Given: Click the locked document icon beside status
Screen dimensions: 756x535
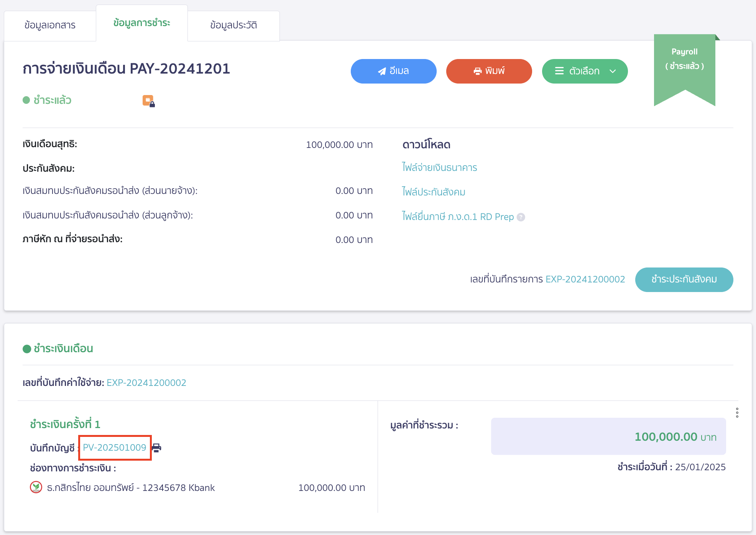Looking at the screenshot, I should click(x=148, y=101).
